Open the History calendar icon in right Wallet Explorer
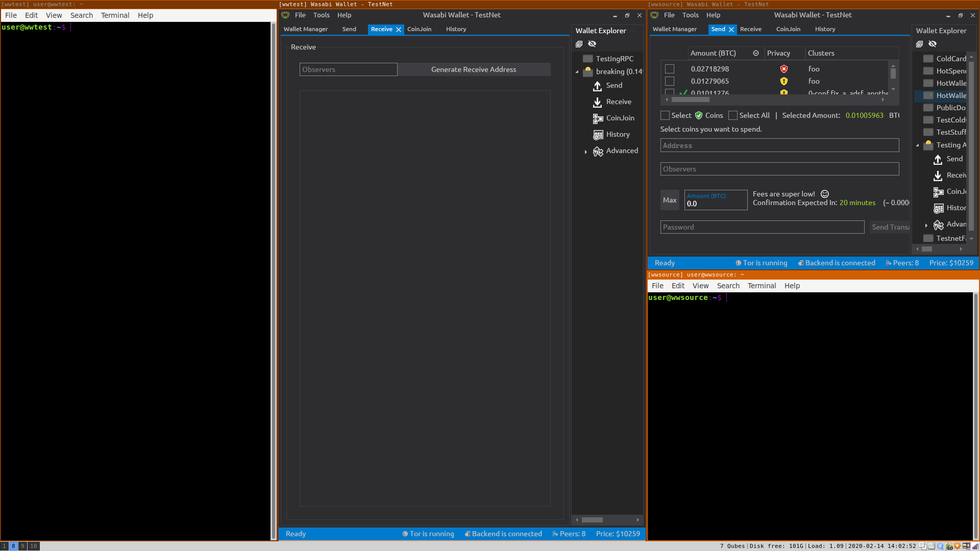Screen dimensions: 980x551 coord(939,208)
